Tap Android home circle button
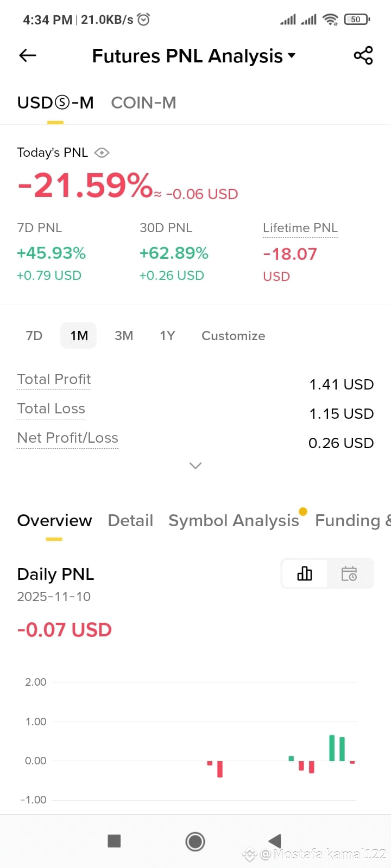The height and width of the screenshot is (868, 391). [x=195, y=841]
